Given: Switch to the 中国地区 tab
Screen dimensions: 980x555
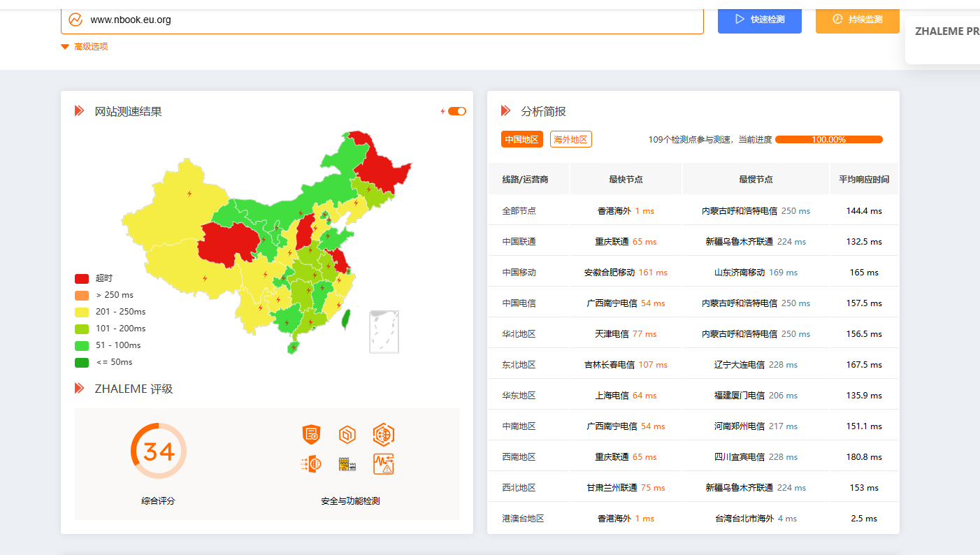Looking at the screenshot, I should tap(522, 139).
